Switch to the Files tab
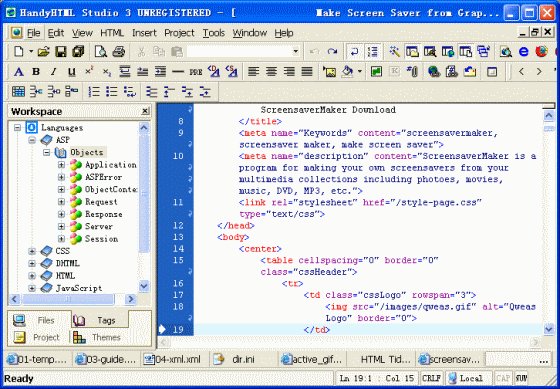Viewport: 560px width, 389px height. click(39, 320)
